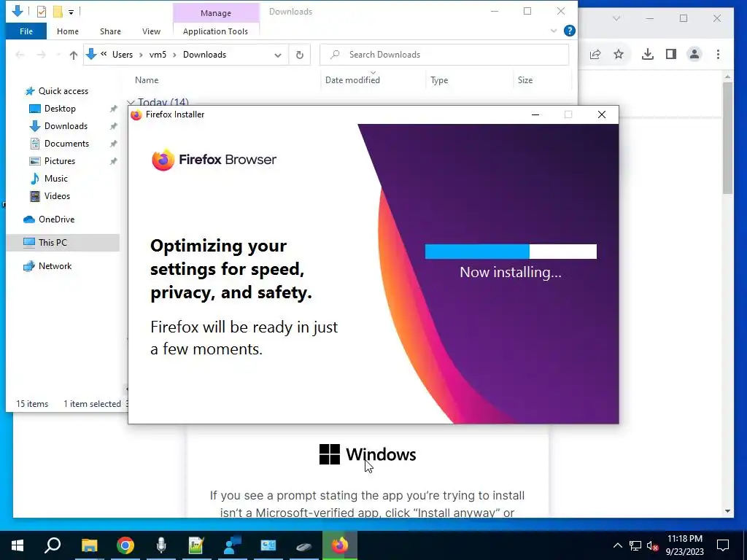Viewport: 747px width, 560px height.
Task: Open Music in the navigation pane
Action: 55,179
